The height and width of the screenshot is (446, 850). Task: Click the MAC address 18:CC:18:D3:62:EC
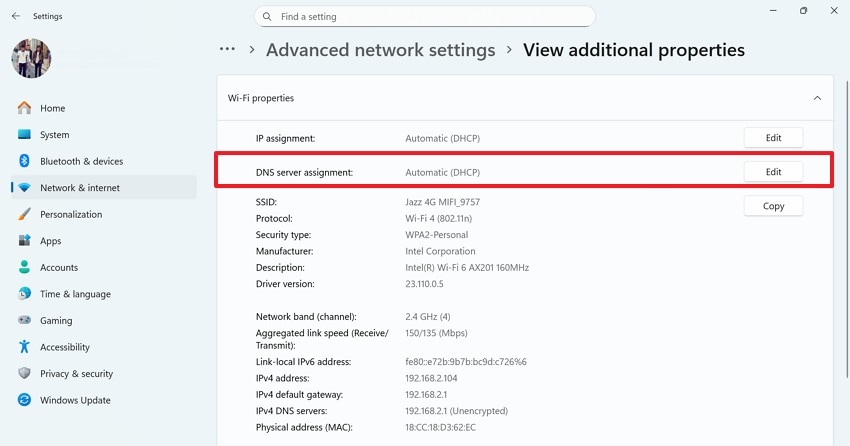440,427
